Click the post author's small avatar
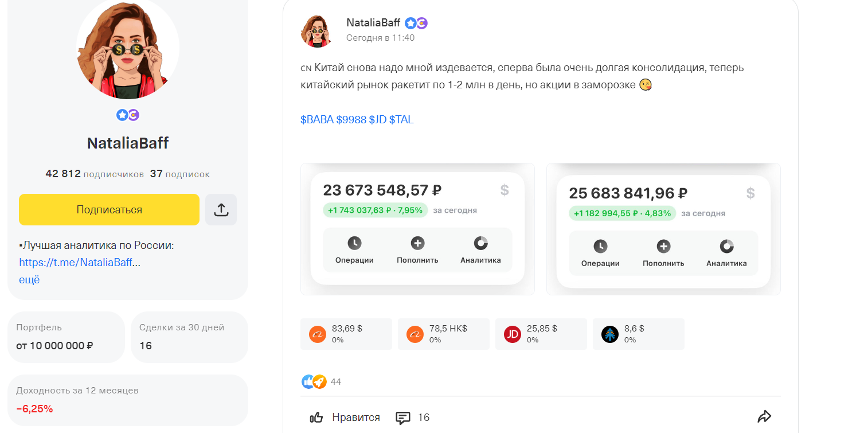 316,32
